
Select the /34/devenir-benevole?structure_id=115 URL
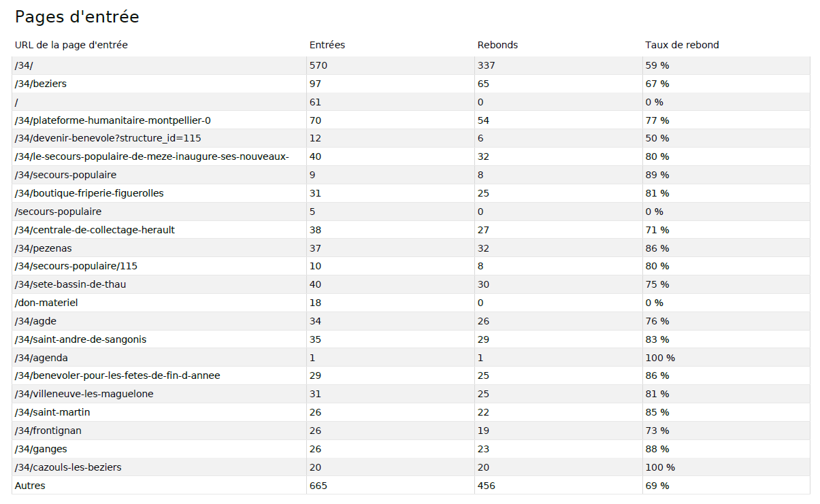pyautogui.click(x=108, y=138)
